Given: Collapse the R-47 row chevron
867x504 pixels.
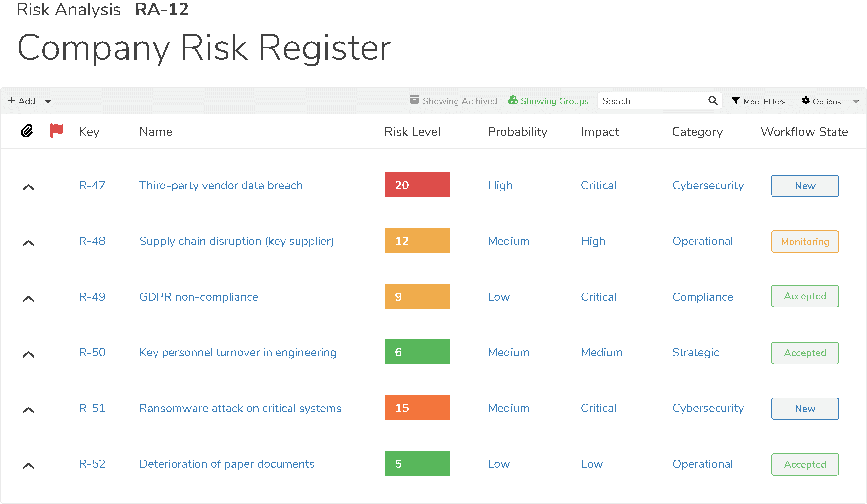Looking at the screenshot, I should point(29,188).
